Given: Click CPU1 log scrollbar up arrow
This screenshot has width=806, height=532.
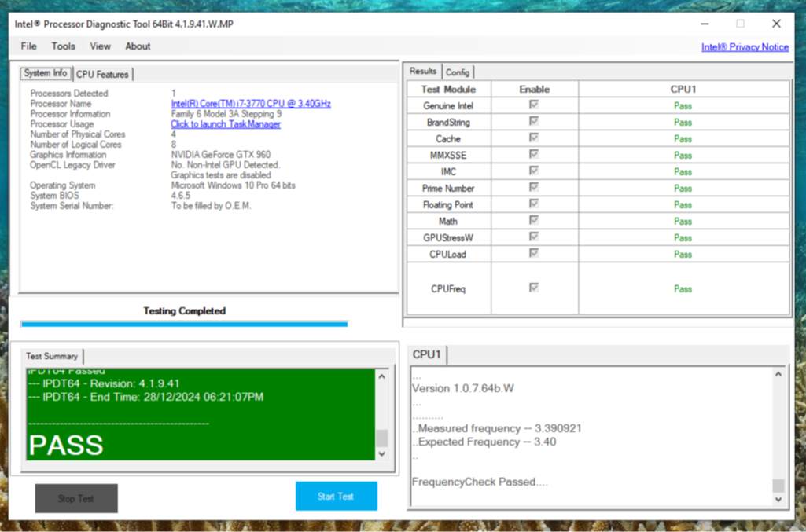Looking at the screenshot, I should click(778, 374).
